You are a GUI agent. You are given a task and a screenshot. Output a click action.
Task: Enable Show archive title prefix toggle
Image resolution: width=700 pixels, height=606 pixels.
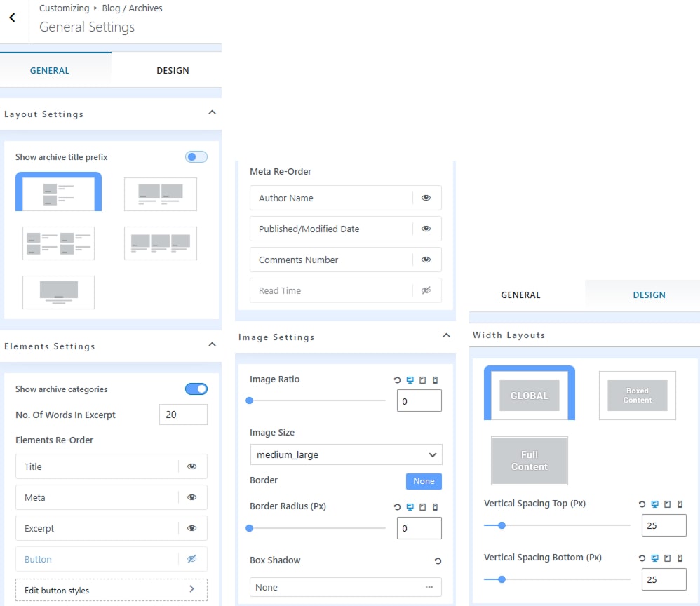196,157
